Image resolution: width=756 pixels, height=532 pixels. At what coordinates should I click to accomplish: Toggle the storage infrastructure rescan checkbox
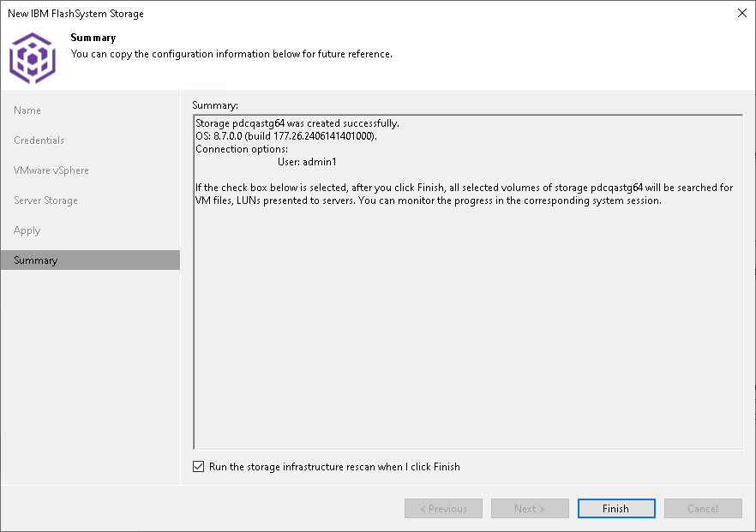[198, 466]
